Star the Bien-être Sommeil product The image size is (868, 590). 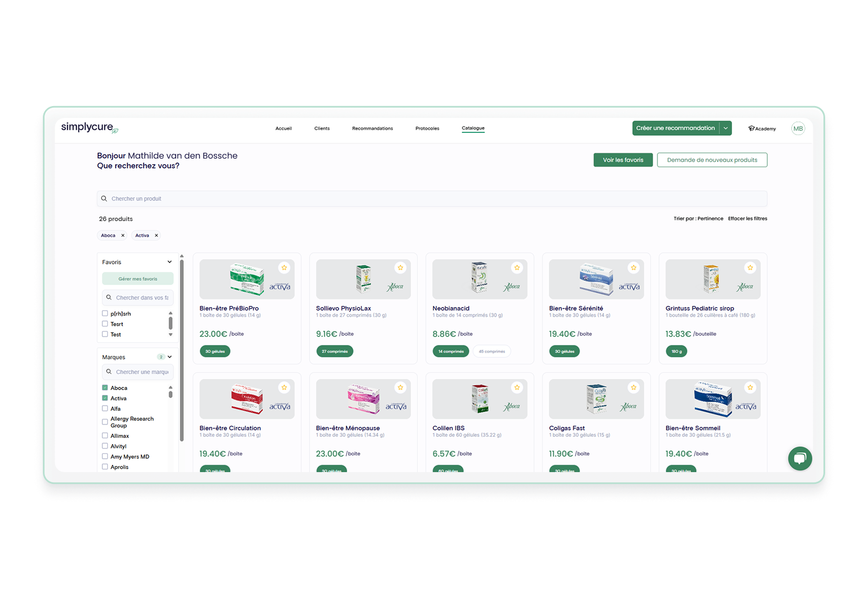pos(750,387)
